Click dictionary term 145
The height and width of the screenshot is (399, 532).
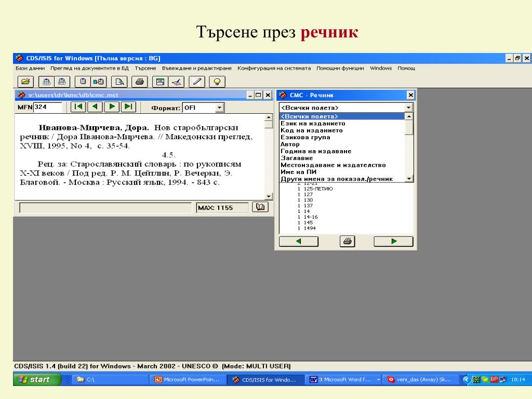point(308,222)
